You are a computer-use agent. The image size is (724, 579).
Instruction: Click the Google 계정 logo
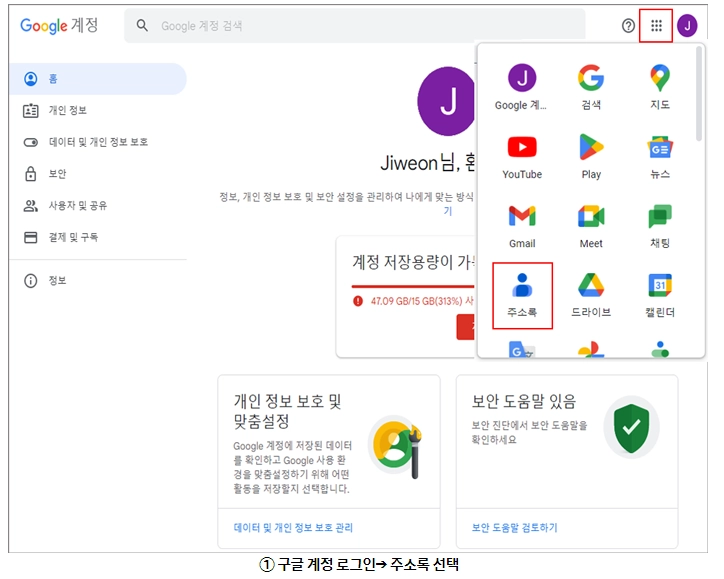pos(59,25)
